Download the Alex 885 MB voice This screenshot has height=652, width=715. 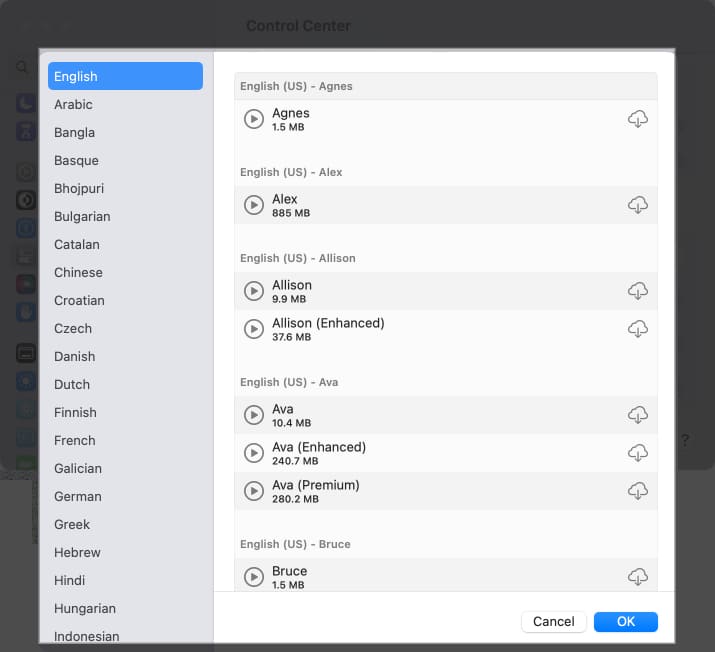pyautogui.click(x=637, y=205)
